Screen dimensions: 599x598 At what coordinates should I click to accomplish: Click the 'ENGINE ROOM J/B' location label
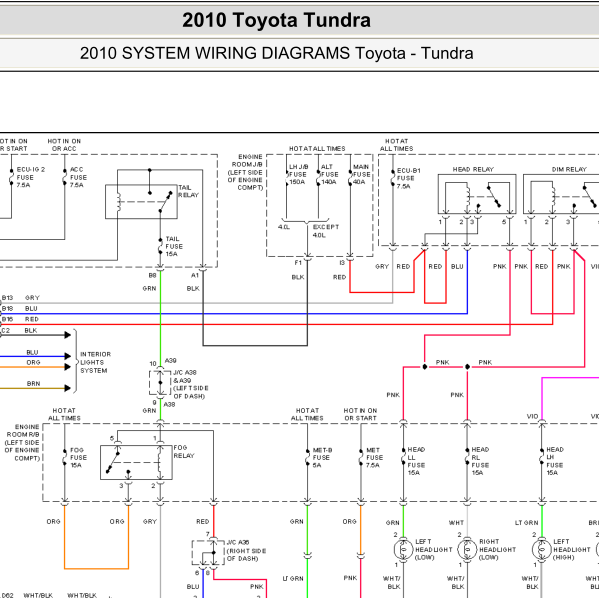click(x=245, y=172)
